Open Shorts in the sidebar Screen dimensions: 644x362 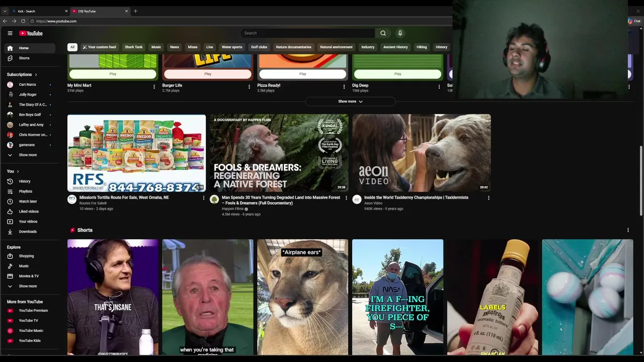[x=30, y=58]
